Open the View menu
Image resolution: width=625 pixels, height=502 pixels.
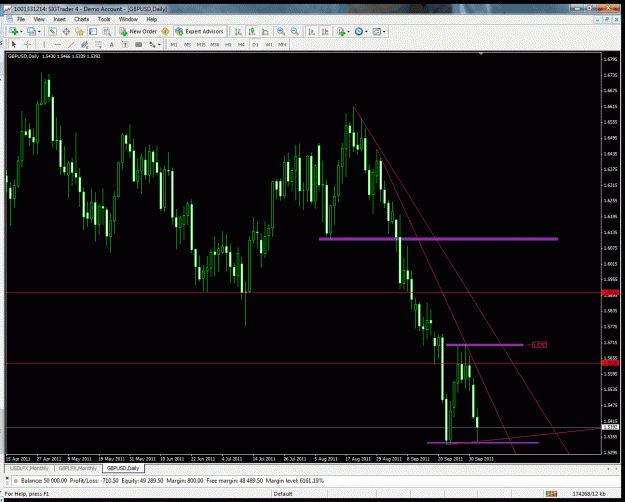(x=39, y=19)
